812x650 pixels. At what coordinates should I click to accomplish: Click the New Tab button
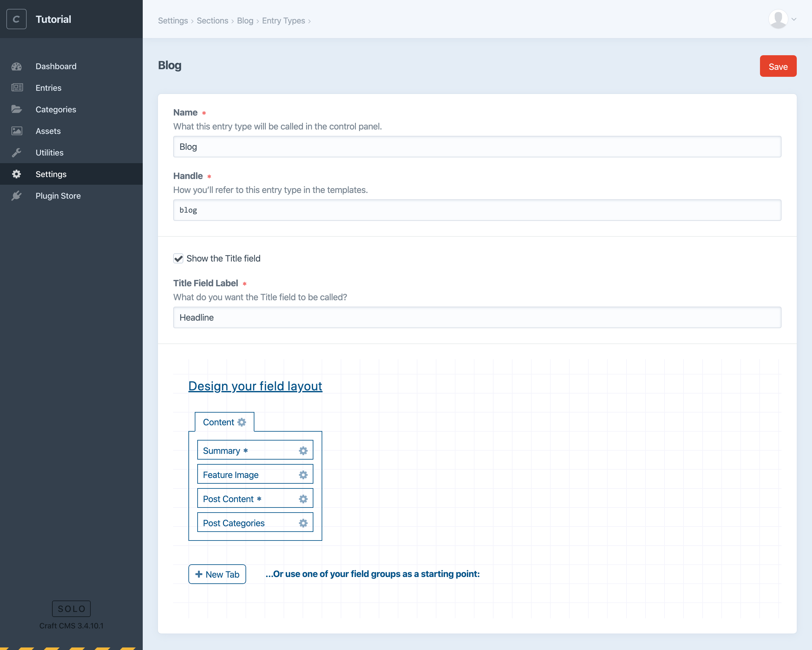(217, 574)
